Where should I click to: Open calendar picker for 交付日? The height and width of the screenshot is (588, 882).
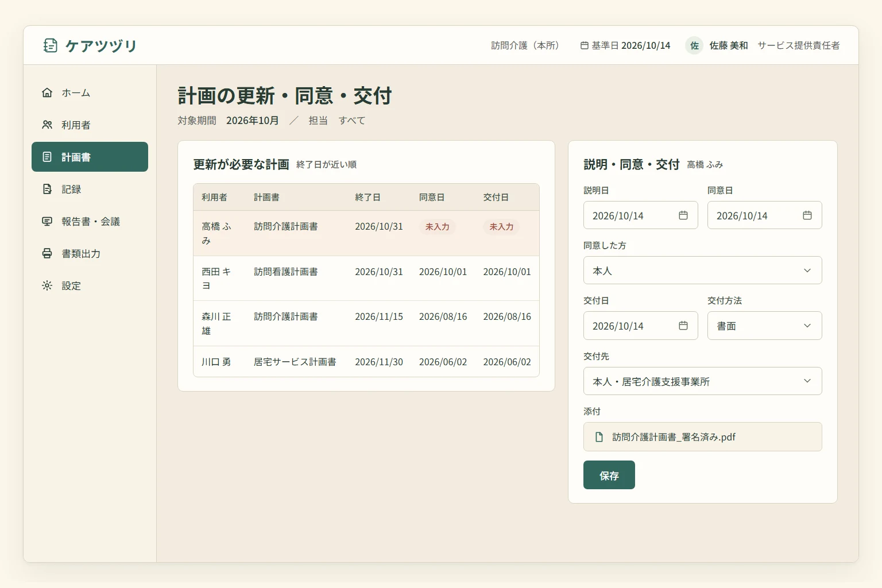683,326
